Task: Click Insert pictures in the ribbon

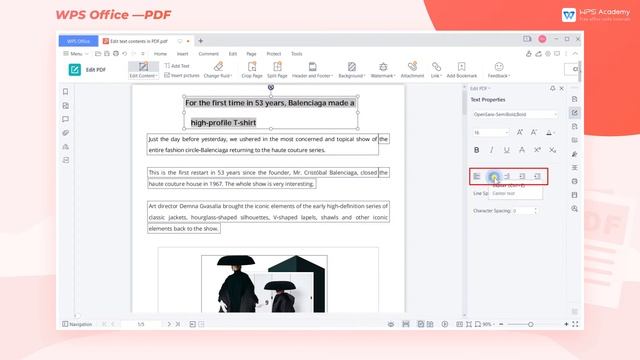Action: click(x=182, y=76)
